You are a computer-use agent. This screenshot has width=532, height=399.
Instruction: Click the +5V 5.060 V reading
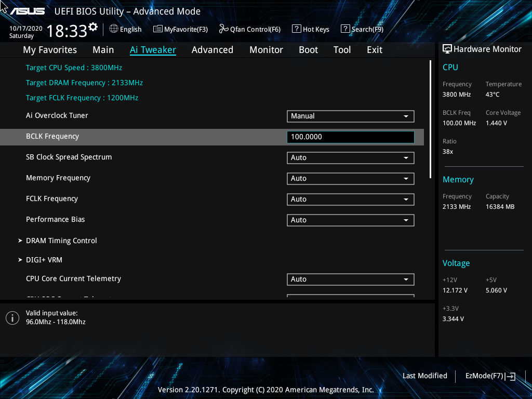pyautogui.click(x=496, y=290)
